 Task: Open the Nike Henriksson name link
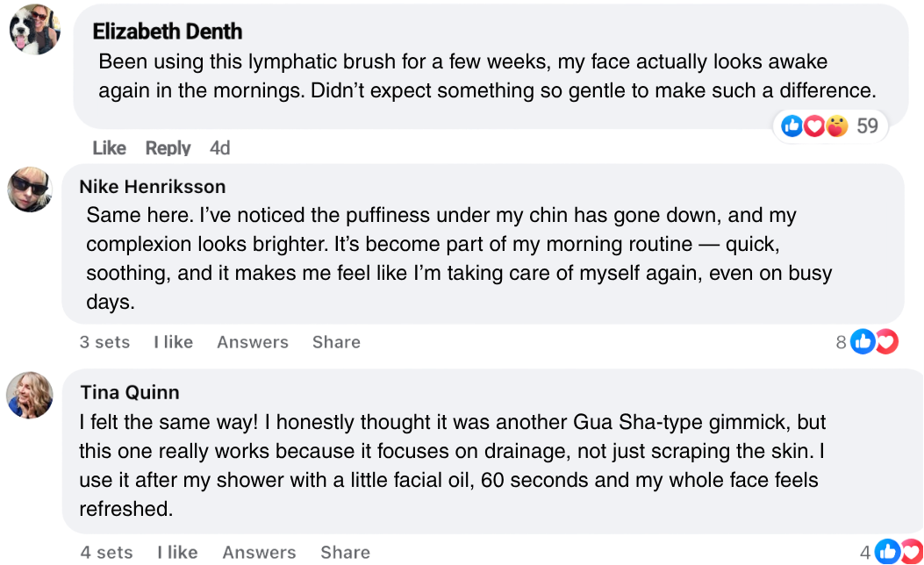click(x=152, y=186)
